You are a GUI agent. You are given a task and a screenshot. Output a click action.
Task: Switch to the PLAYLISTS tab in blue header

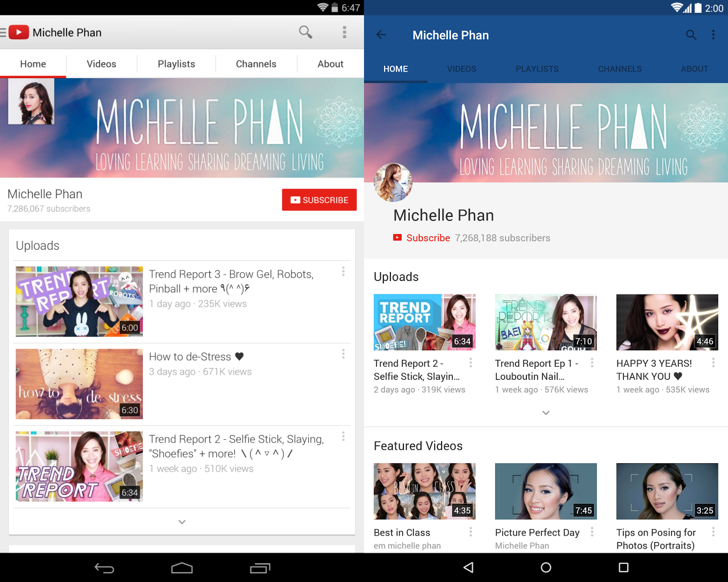[x=537, y=69]
